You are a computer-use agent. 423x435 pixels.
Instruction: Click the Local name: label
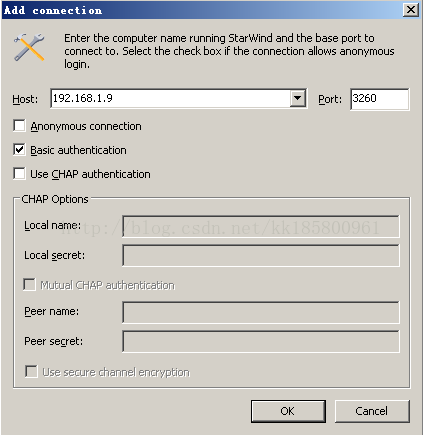(x=52, y=226)
